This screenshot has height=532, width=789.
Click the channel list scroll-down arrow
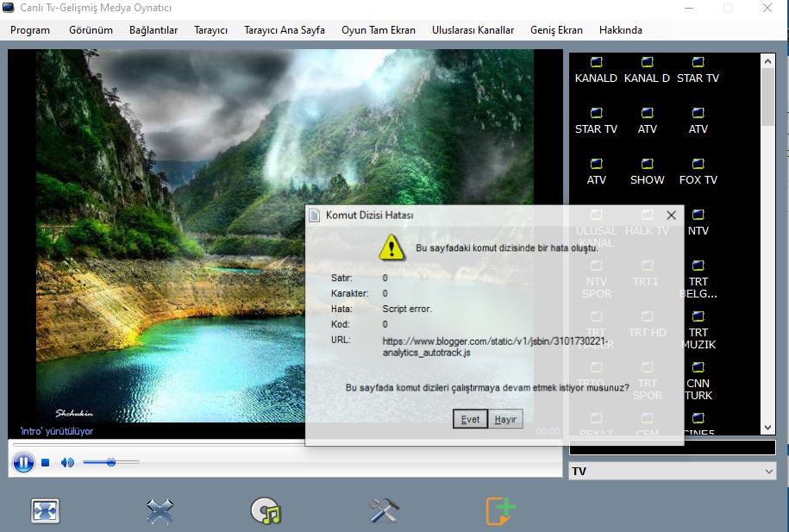click(x=767, y=428)
